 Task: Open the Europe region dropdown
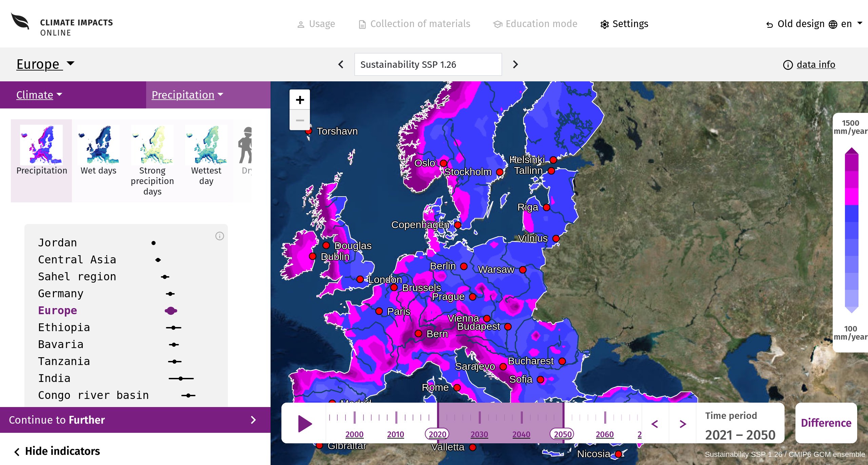pyautogui.click(x=45, y=64)
